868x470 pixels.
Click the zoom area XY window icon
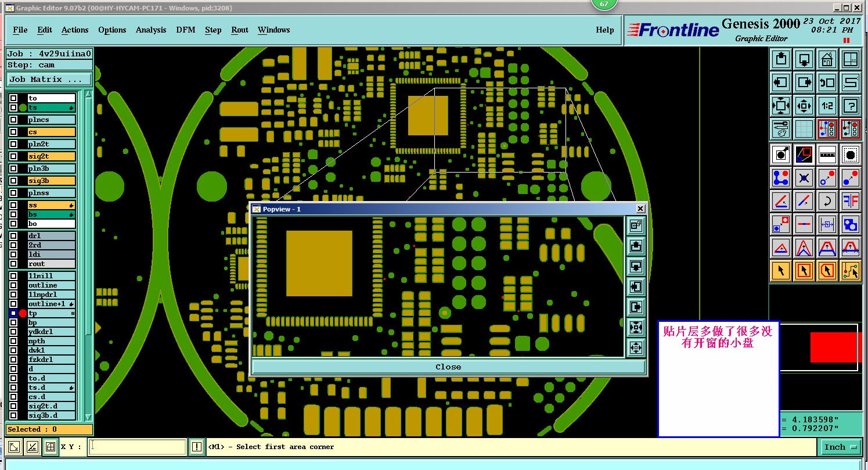pyautogui.click(x=851, y=59)
